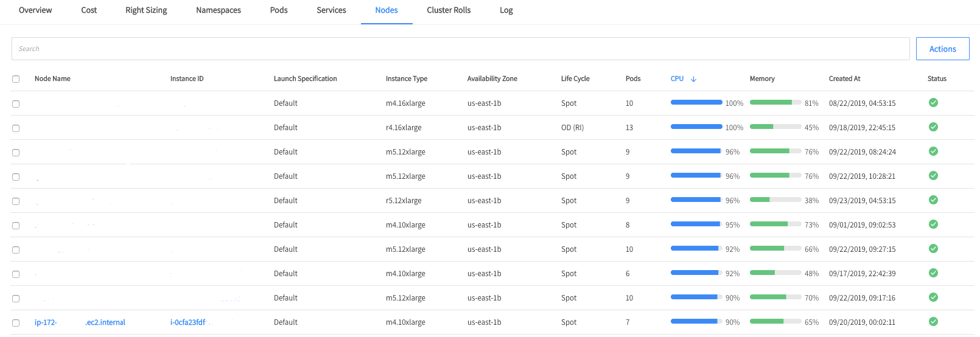The width and height of the screenshot is (980, 337).
Task: Click green status icon for m4.16xlarge node
Action: click(933, 103)
